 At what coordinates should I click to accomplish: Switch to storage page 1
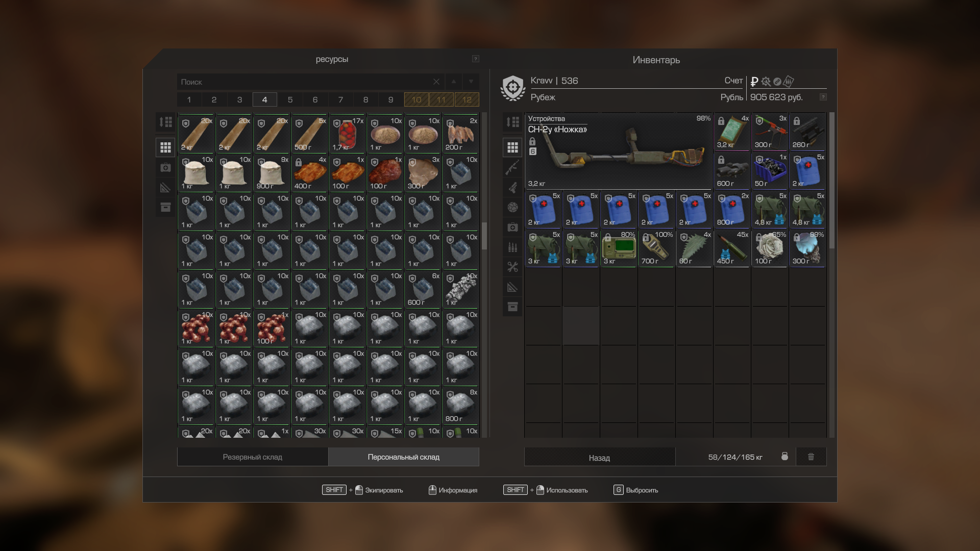(189, 99)
